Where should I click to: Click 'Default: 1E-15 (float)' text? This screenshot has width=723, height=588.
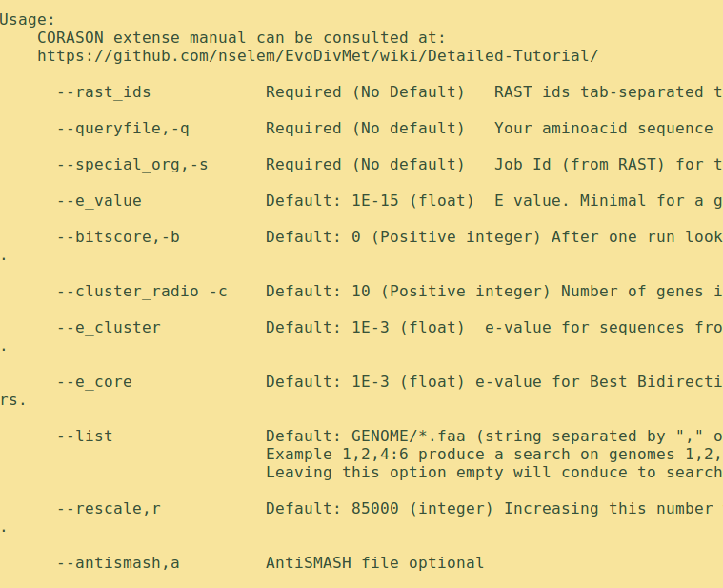[x=370, y=201]
